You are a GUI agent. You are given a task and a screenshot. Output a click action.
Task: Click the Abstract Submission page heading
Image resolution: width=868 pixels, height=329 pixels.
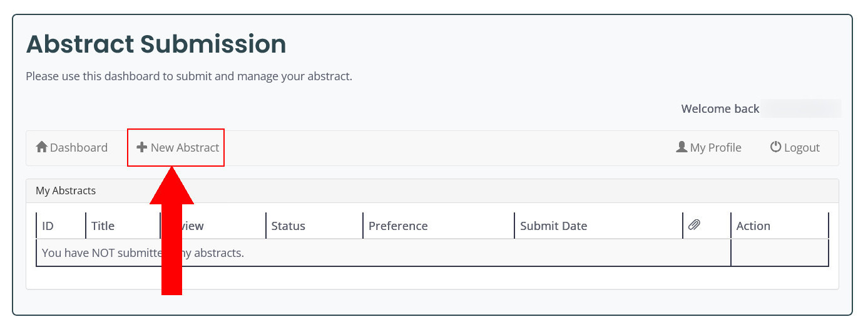(156, 44)
